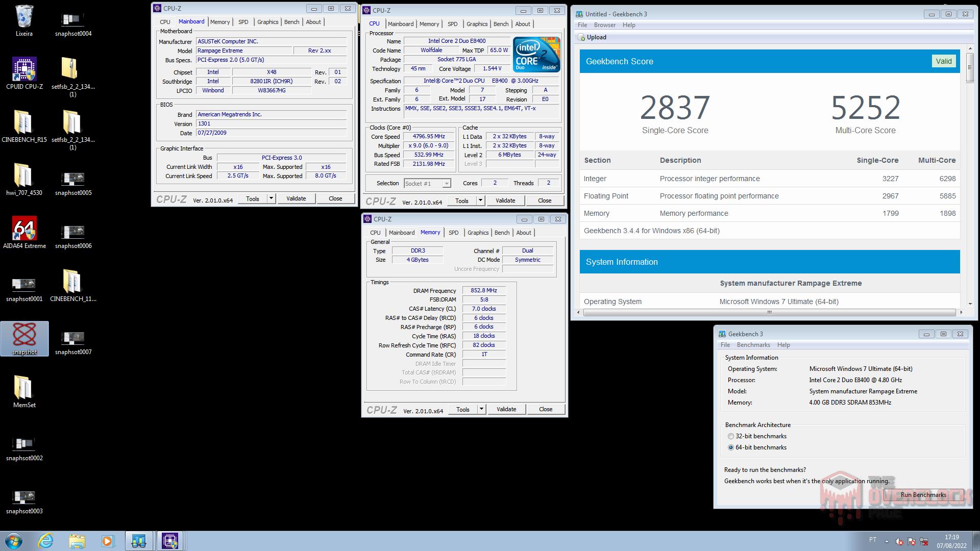Click the 5252 Multi-Core Score
980x551 pixels.
click(866, 108)
